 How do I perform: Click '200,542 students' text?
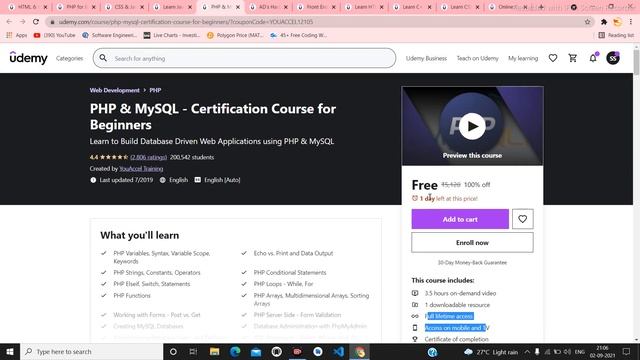(192, 157)
